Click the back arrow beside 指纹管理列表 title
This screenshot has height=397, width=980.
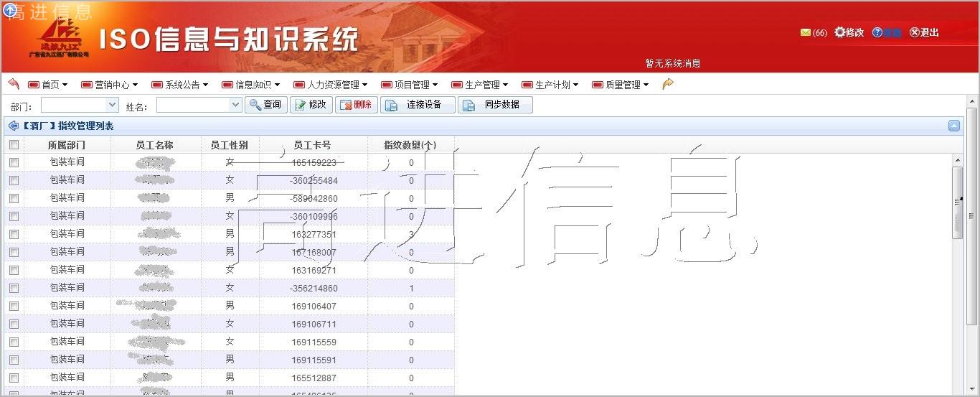click(14, 126)
